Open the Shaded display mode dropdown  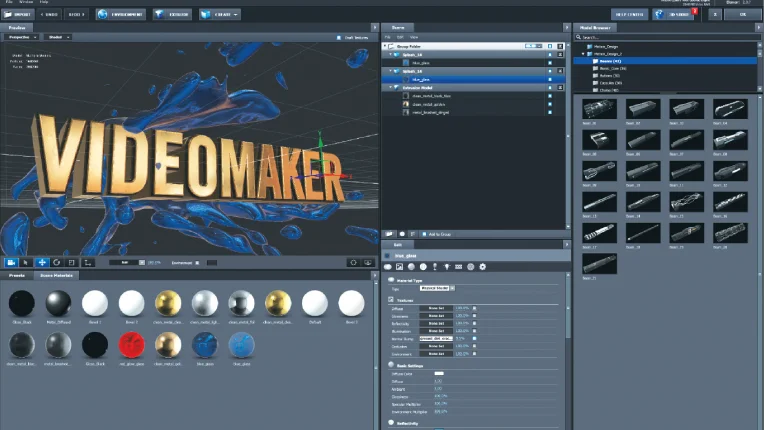[58, 37]
